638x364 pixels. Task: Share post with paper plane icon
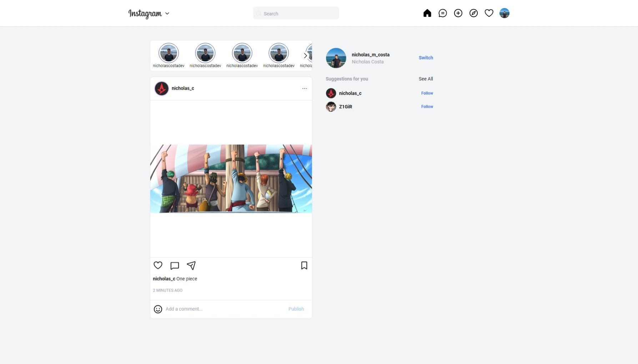coord(191,265)
